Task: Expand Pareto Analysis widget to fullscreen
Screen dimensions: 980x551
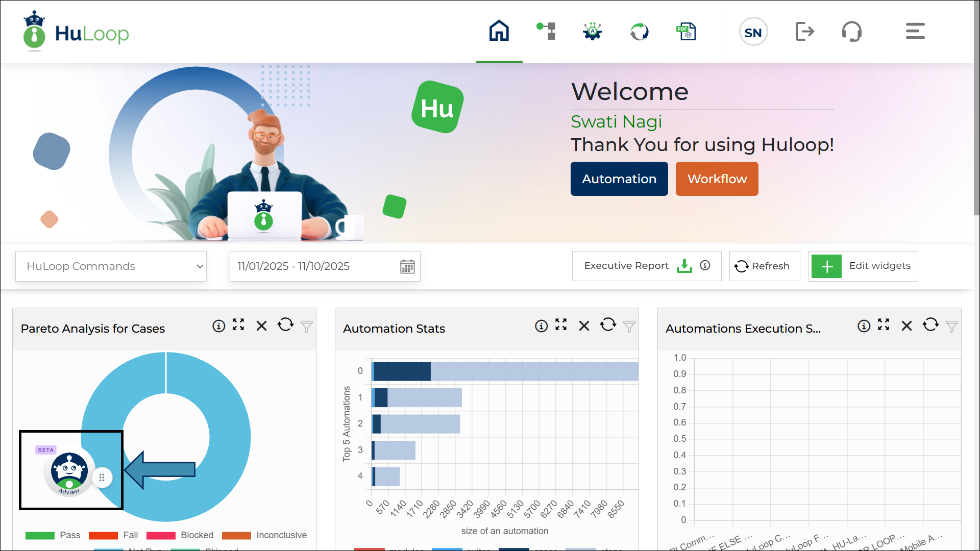Action: 238,325
